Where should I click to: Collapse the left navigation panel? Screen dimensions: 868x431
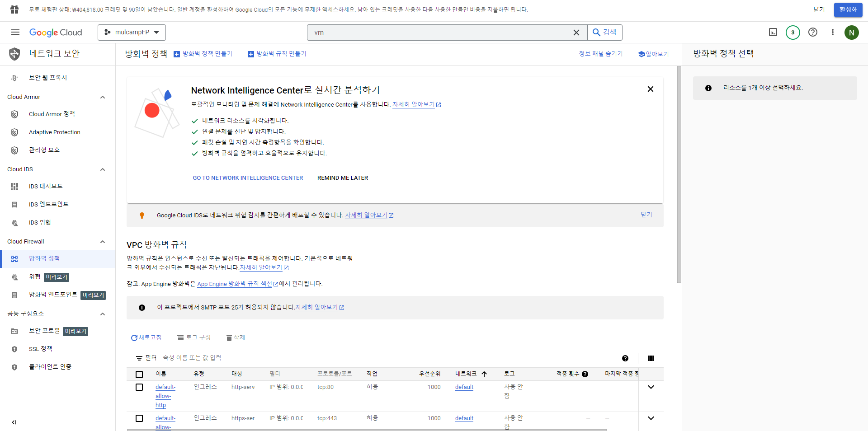point(14,422)
